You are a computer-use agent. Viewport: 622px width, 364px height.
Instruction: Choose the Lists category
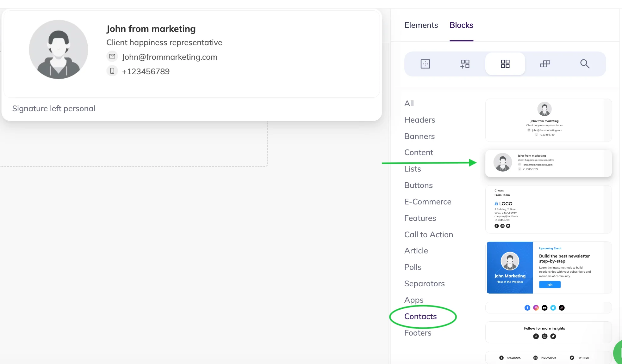pyautogui.click(x=413, y=169)
